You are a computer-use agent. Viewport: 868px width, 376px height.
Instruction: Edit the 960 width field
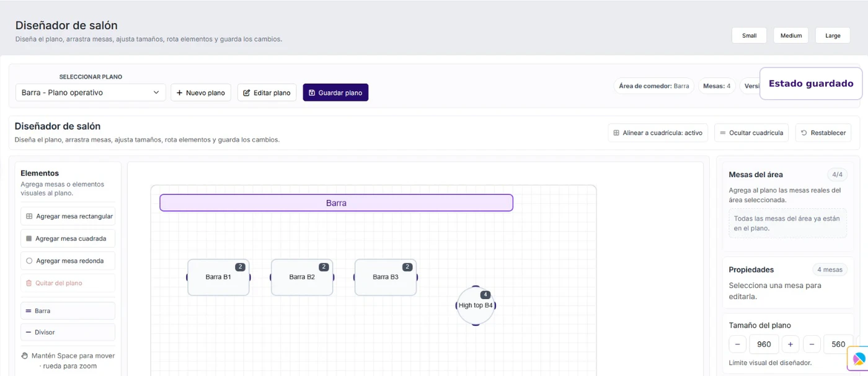764,344
